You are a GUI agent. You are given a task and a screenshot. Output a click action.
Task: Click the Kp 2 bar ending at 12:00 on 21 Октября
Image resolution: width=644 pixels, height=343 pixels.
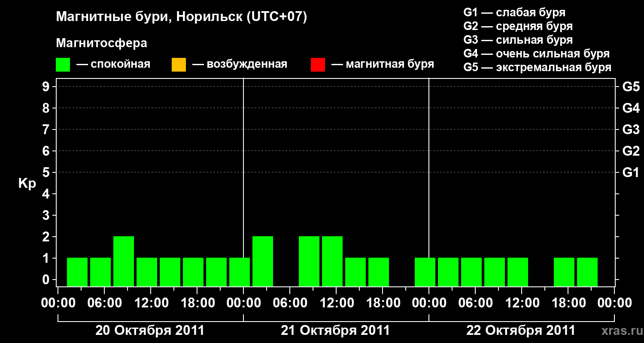(309, 261)
